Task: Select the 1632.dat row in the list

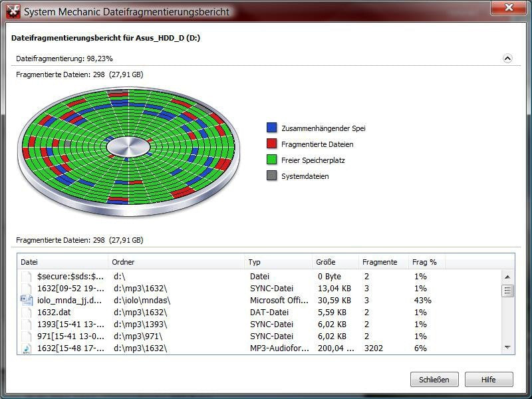Action: [259, 313]
